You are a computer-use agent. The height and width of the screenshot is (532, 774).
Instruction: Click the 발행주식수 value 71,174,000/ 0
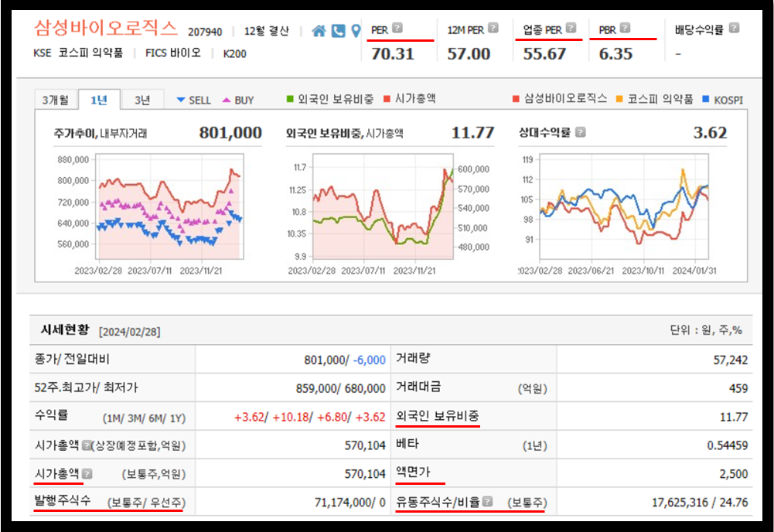coord(350,503)
